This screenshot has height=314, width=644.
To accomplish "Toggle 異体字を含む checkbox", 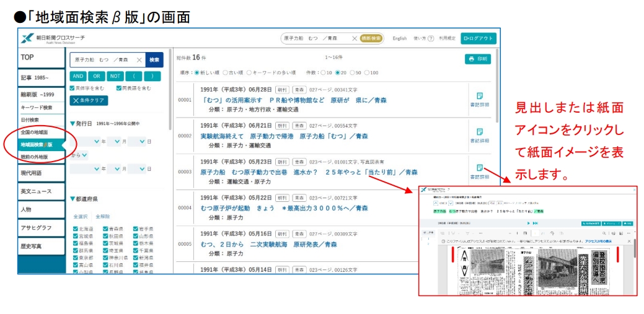I will (73, 88).
